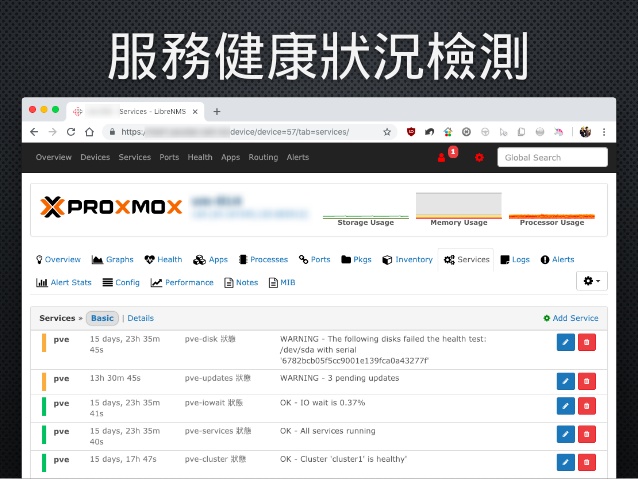Viewport: 638px width, 479px height.
Task: Select the device Services tab
Action: pos(466,260)
